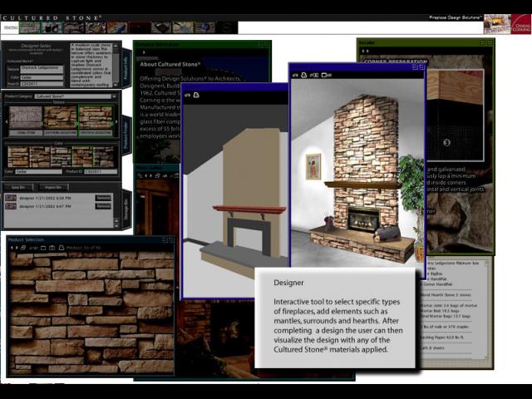The height and width of the screenshot is (399, 532).
Task: Select the toolbar thumbnail beside the teal-framed one
Action: pyautogui.click(x=74, y=27)
